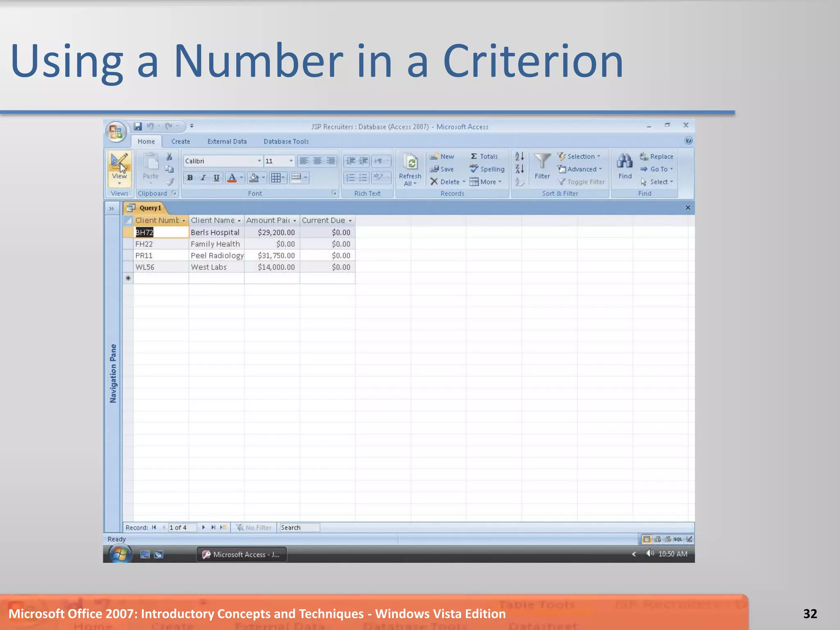
Task: Click the Access help question icon
Action: (x=689, y=141)
